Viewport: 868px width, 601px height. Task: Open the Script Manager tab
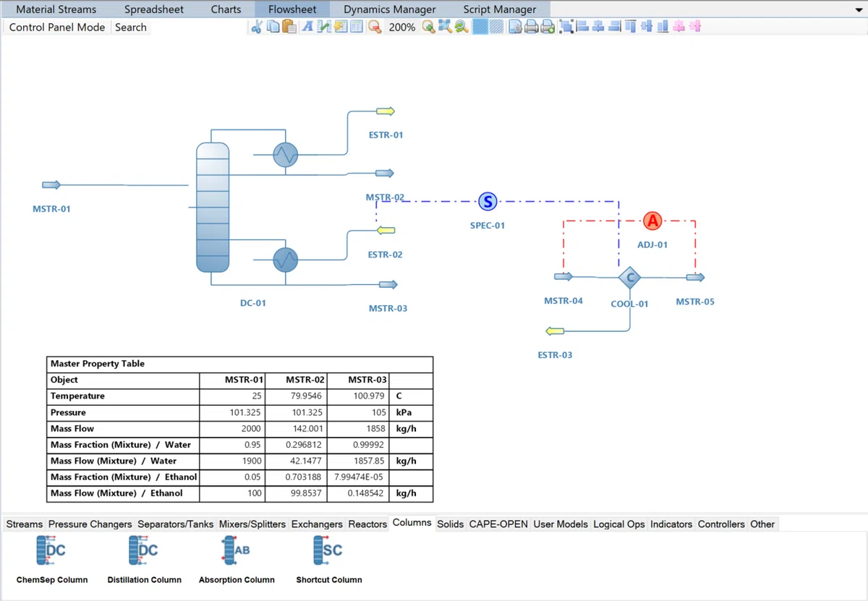[500, 9]
